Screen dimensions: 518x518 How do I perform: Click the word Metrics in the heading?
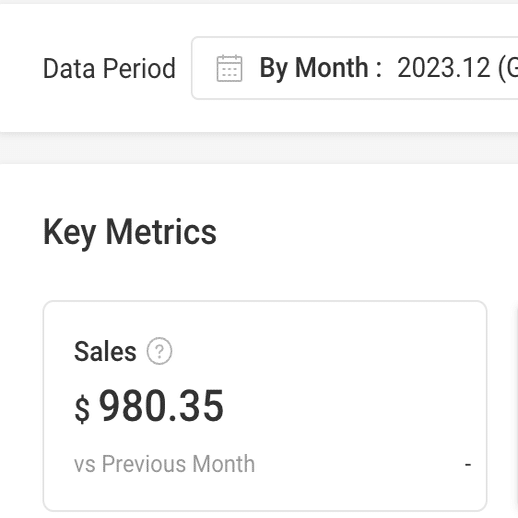pos(161,231)
